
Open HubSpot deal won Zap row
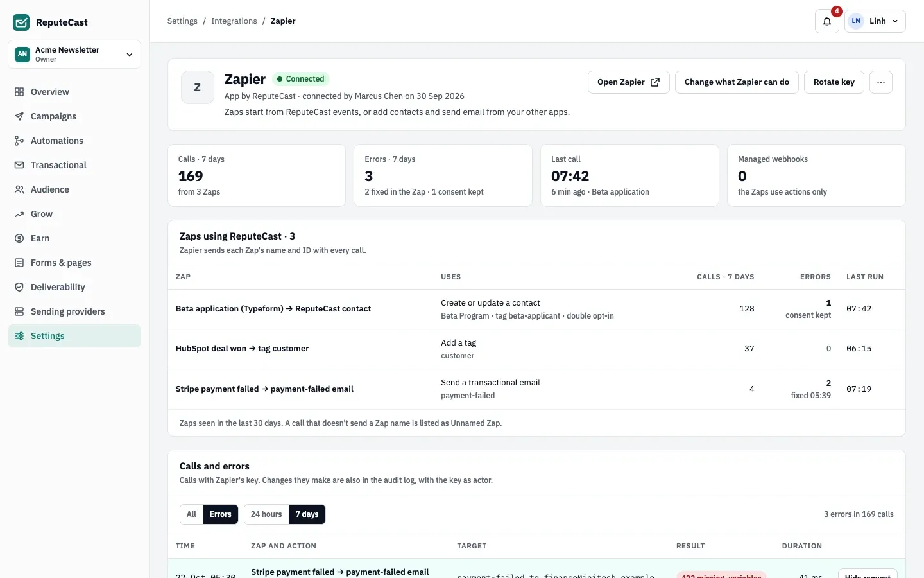(x=536, y=349)
